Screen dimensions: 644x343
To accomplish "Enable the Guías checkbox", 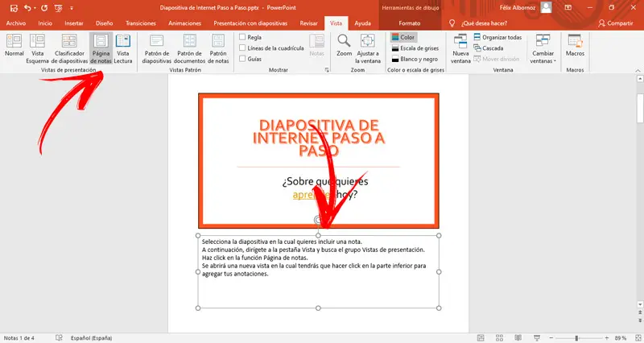I will pyautogui.click(x=242, y=59).
